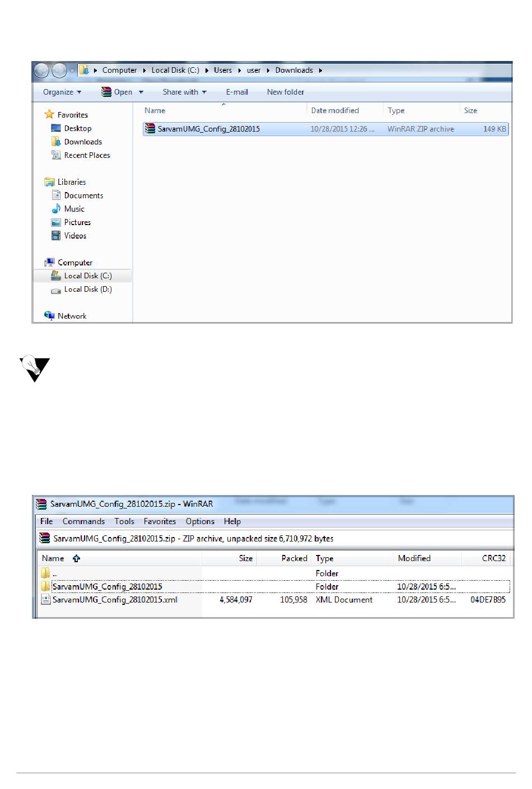Open Music library in navigation pane
Screen dimensions: 532x789
pos(74,209)
